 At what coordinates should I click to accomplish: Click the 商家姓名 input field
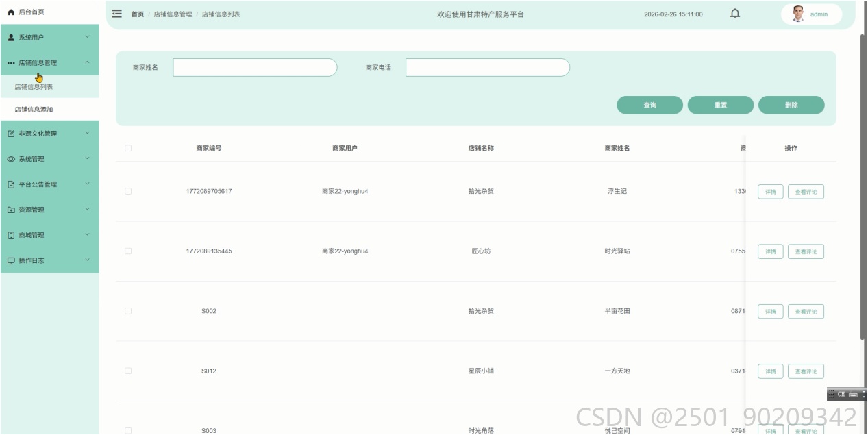[x=255, y=67]
